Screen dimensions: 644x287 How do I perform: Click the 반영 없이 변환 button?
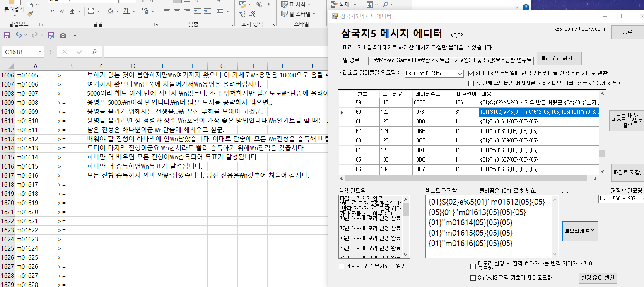(x=598, y=277)
